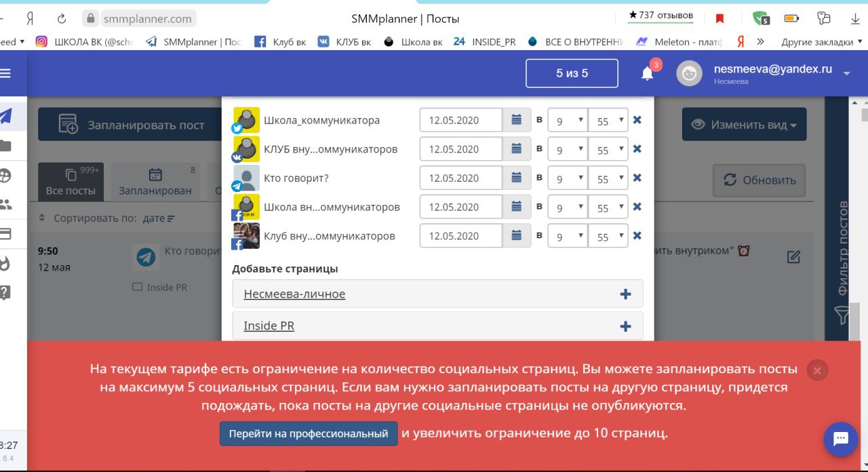This screenshot has width=868, height=472.
Task: Edit date field for Кто говорит? row
Action: coord(461,178)
